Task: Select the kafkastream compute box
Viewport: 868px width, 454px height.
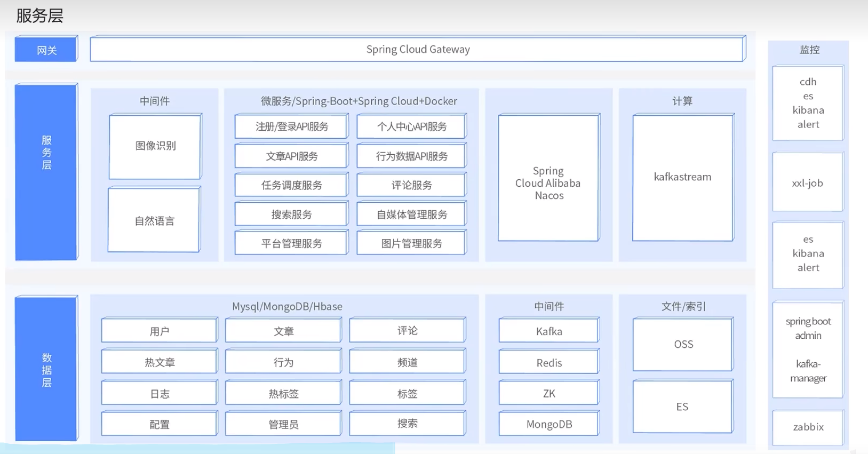Action: point(683,178)
